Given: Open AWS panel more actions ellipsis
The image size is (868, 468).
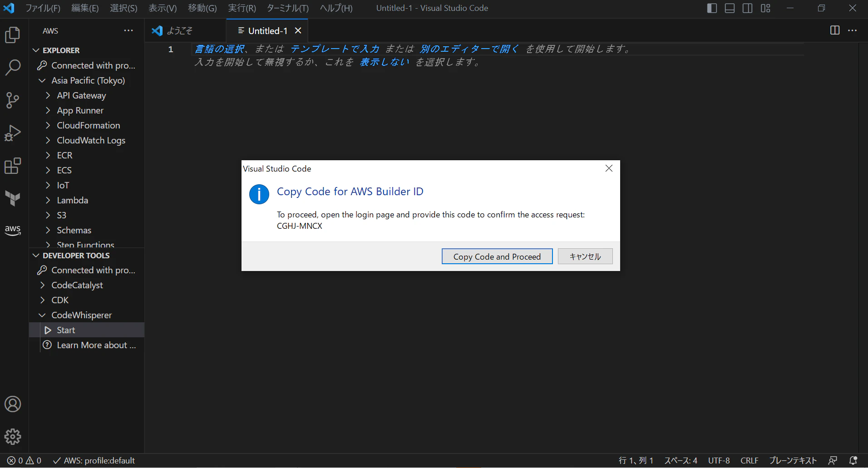Looking at the screenshot, I should point(128,30).
